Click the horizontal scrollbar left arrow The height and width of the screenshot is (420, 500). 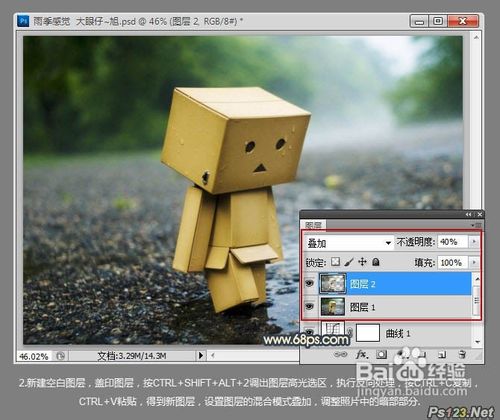click(x=212, y=356)
